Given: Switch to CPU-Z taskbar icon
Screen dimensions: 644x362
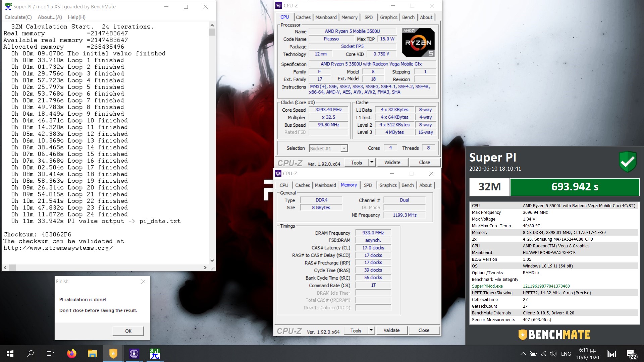Looking at the screenshot, I should (134, 354).
